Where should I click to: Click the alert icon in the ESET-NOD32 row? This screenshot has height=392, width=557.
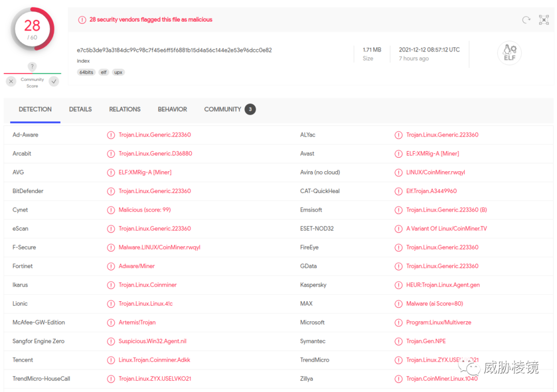point(399,229)
